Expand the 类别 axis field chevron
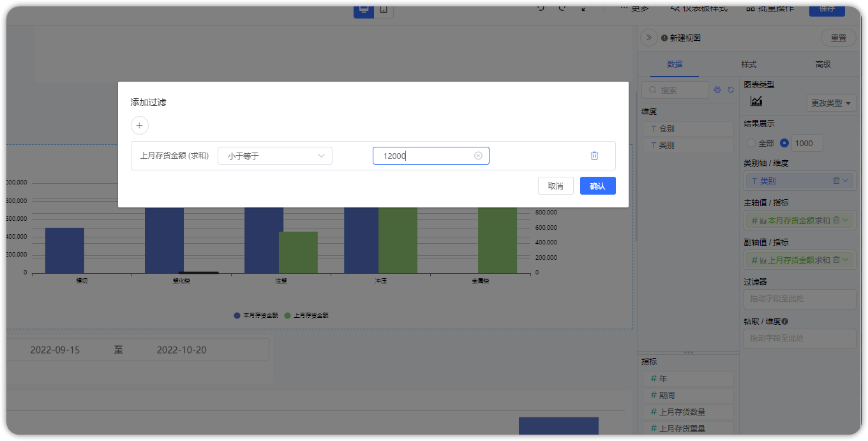The height and width of the screenshot is (441, 868). coord(846,181)
